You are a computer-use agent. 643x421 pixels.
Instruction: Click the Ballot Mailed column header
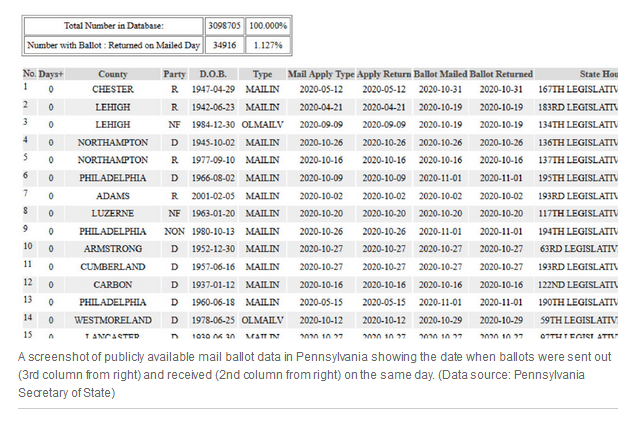point(440,74)
